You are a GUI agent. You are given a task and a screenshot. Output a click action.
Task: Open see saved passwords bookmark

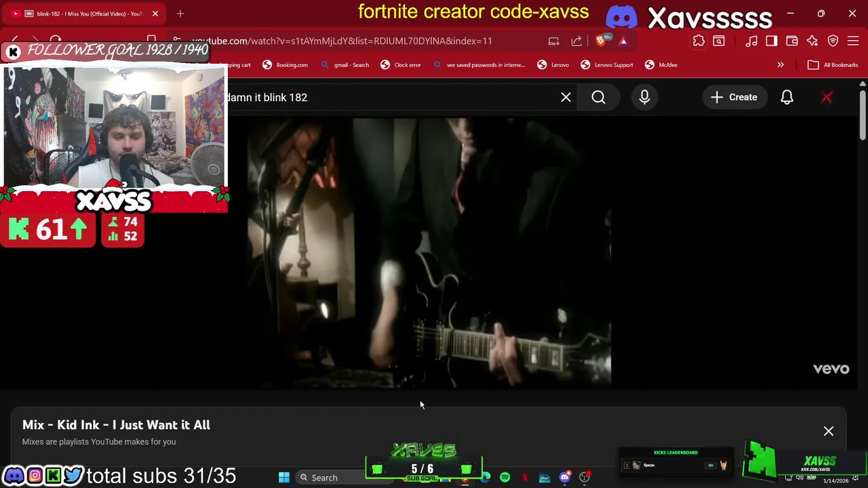pos(479,65)
